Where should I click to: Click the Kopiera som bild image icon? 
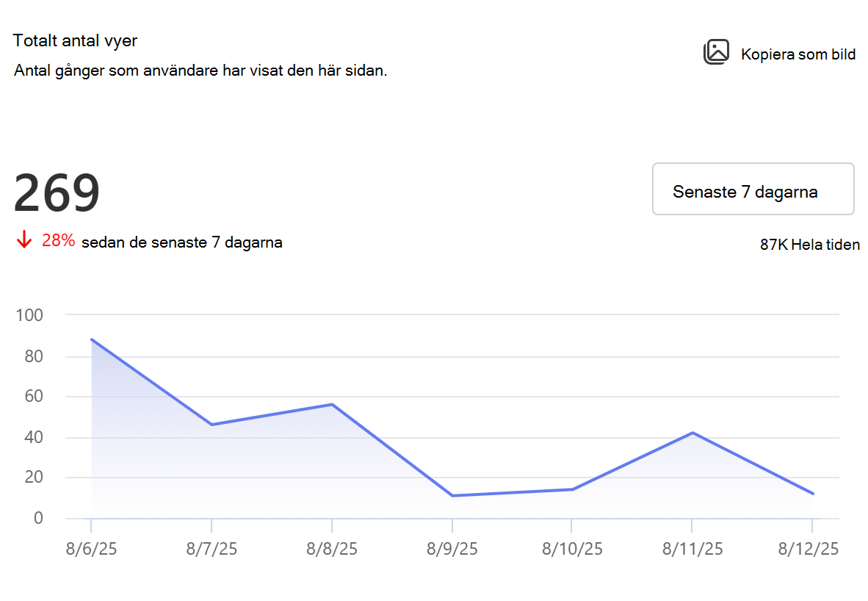tap(716, 53)
